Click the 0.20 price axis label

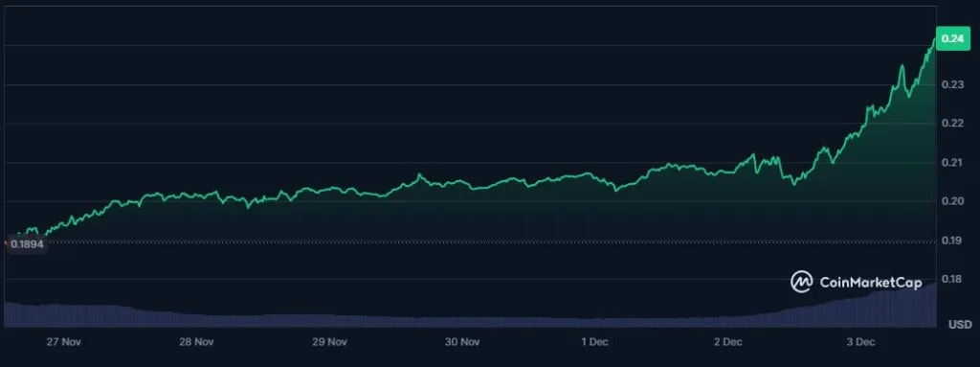pyautogui.click(x=952, y=201)
